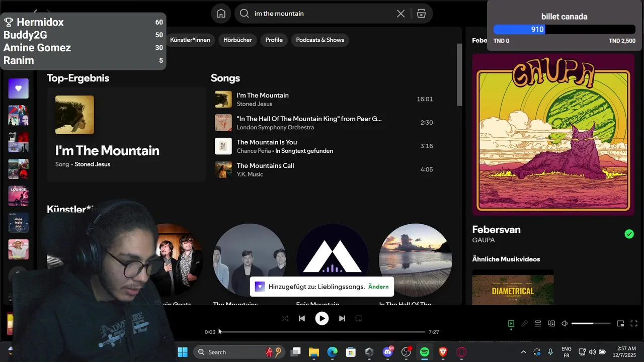The image size is (644, 362).
Task: Open top result I'm The Mountain card
Action: [126, 134]
